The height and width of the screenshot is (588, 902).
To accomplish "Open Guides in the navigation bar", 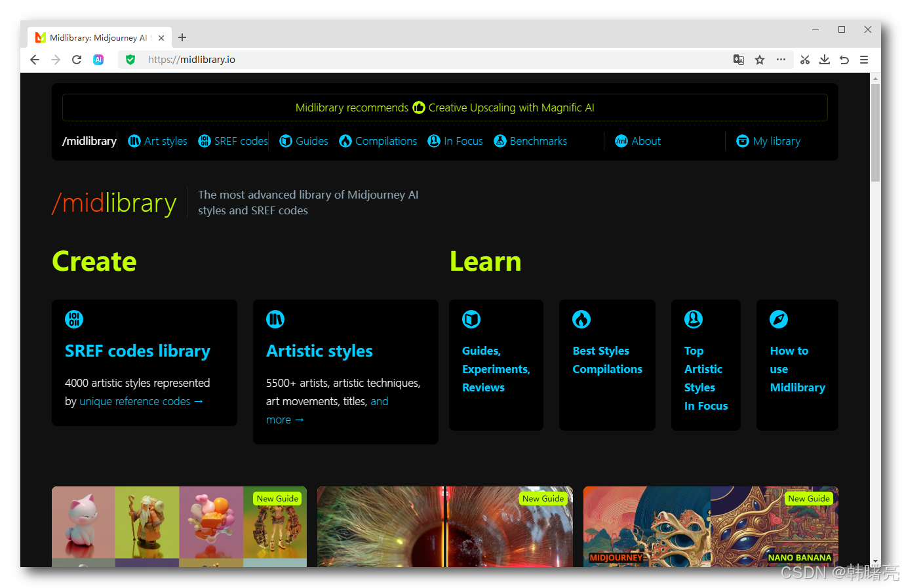I will (x=304, y=141).
